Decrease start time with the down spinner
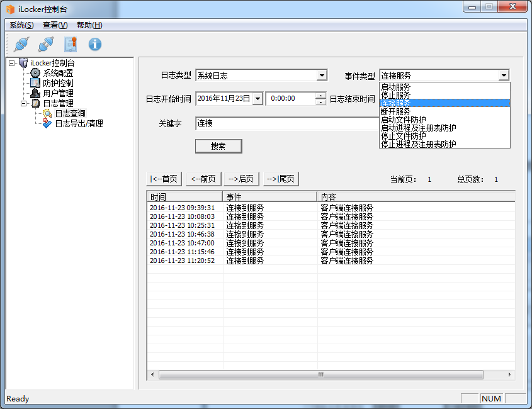The height and width of the screenshot is (409, 532). pos(320,102)
